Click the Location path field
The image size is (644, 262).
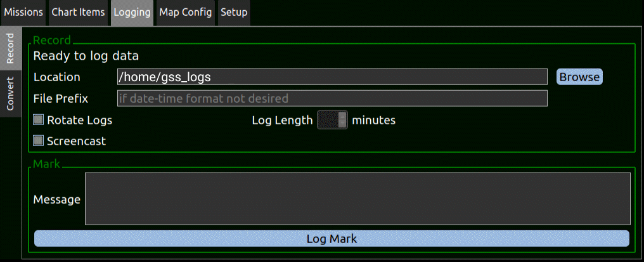pyautogui.click(x=332, y=77)
